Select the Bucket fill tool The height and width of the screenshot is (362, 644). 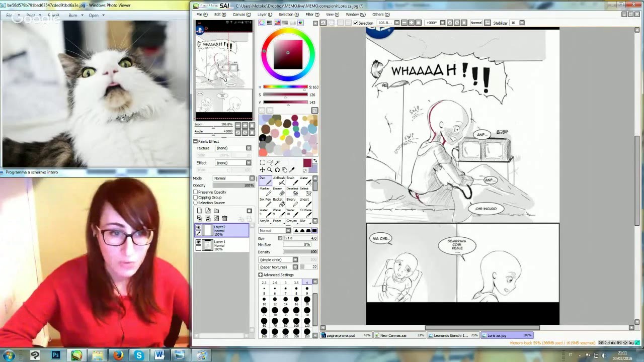coord(279,202)
